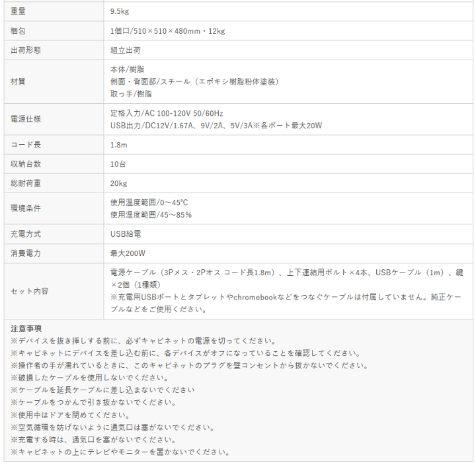Screen dimensions: 476x465
Task: Select the value 最大200W
Action: 128,253
